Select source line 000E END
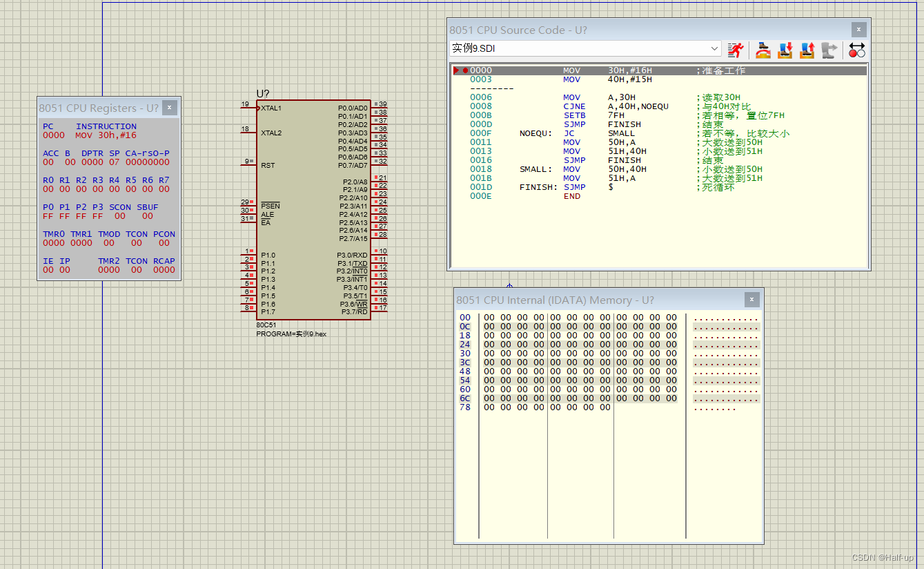Viewport: 924px width, 569px height. [659, 196]
